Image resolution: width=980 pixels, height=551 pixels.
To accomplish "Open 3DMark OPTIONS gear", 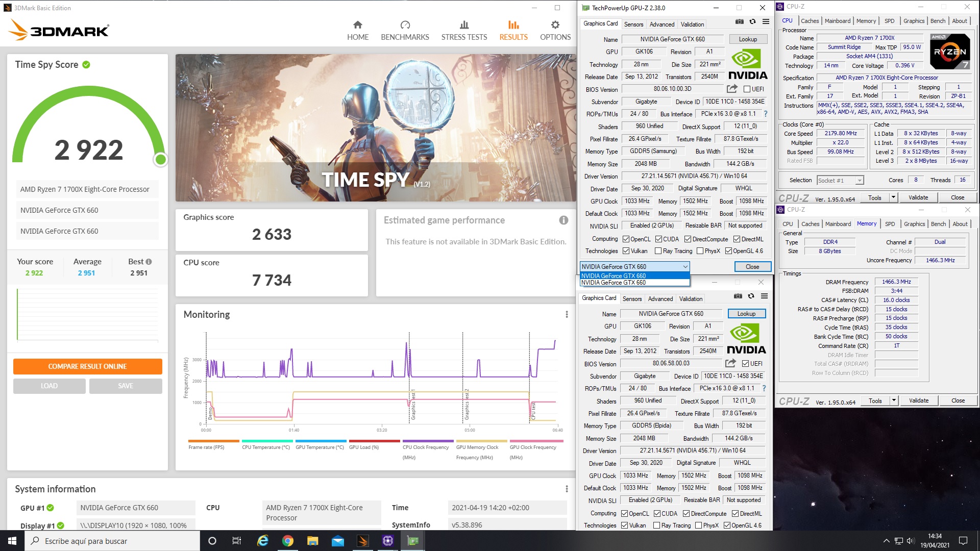I will click(x=555, y=31).
